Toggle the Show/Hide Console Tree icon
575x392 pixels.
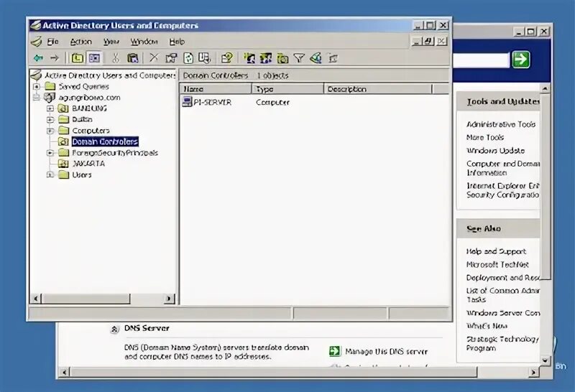[94, 58]
